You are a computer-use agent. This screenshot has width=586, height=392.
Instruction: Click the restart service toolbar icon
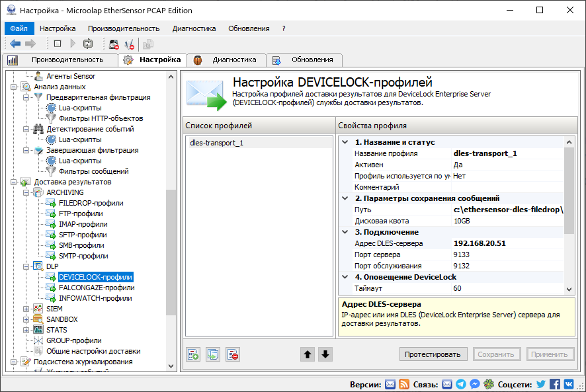[88, 44]
